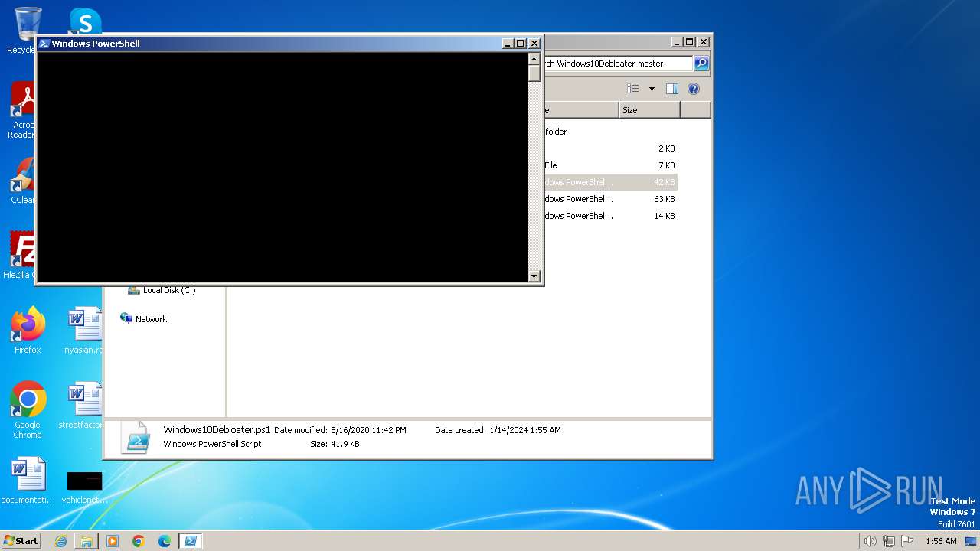Viewport: 980px width, 551px height.
Task: Click the Explorer search box
Action: [x=618, y=64]
